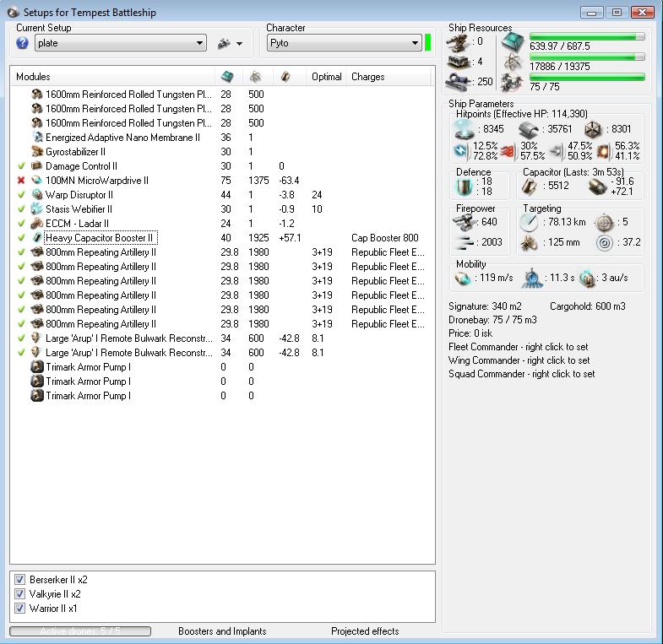
Task: Click the drone bandwidth icon beside 75 / 75
Action: pyautogui.click(x=512, y=83)
